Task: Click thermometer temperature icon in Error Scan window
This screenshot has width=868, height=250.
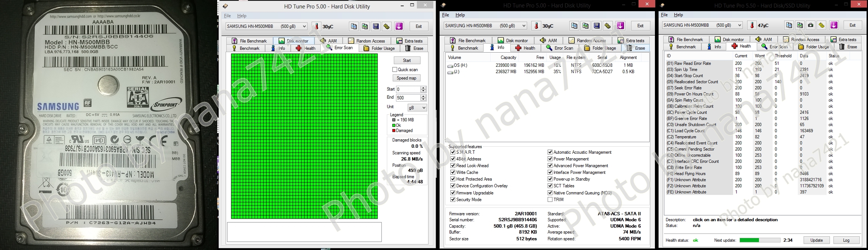Action: [317, 26]
